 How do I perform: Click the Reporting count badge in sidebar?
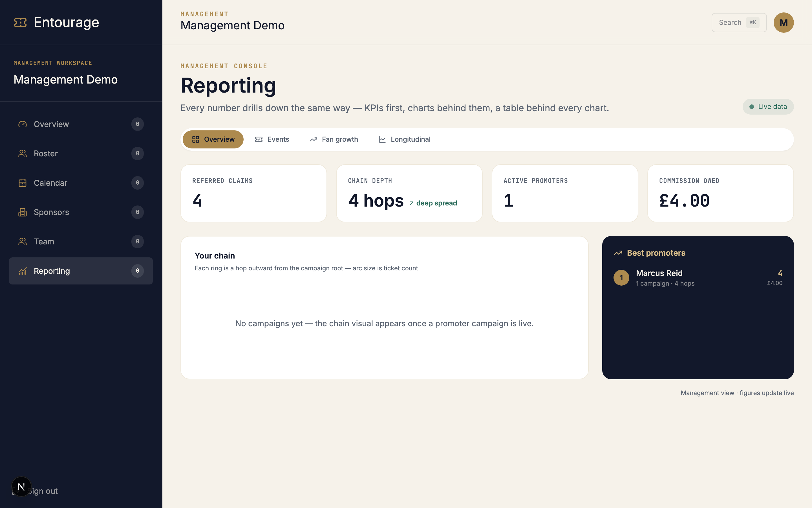[138, 271]
